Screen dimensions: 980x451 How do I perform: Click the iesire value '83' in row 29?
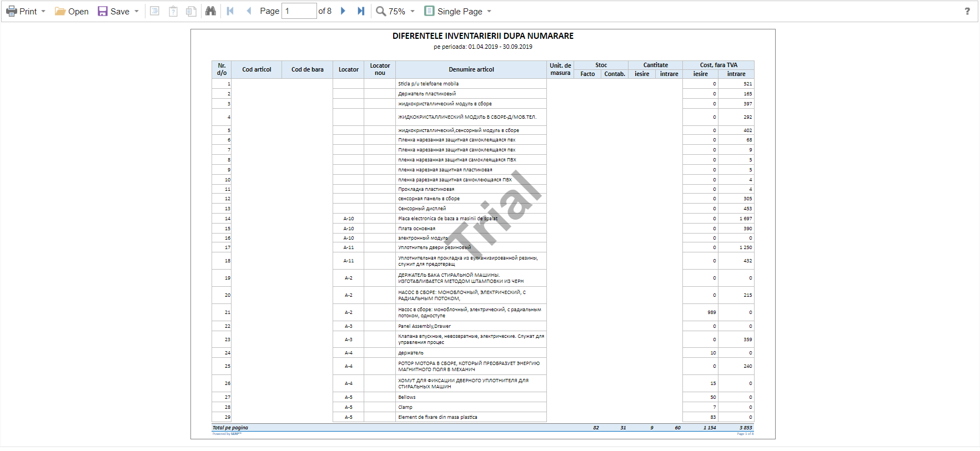click(713, 417)
